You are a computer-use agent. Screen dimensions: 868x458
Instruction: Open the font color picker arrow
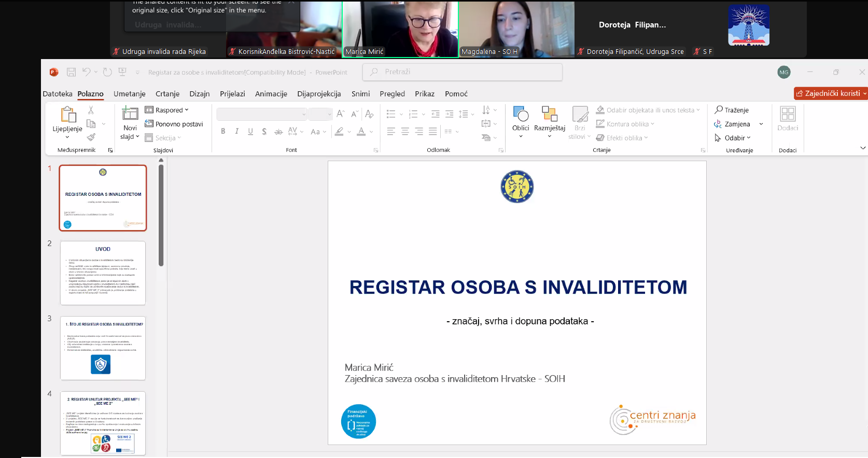[371, 132]
